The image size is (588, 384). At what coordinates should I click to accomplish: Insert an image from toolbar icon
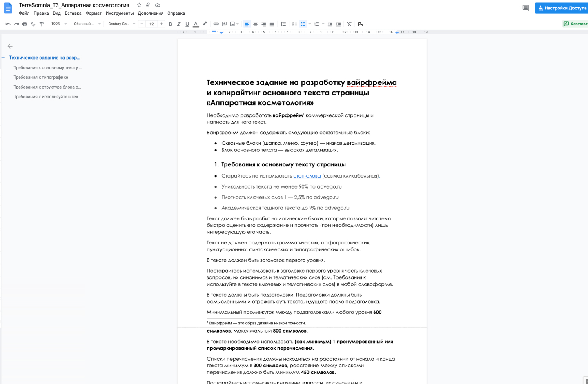[x=232, y=24]
